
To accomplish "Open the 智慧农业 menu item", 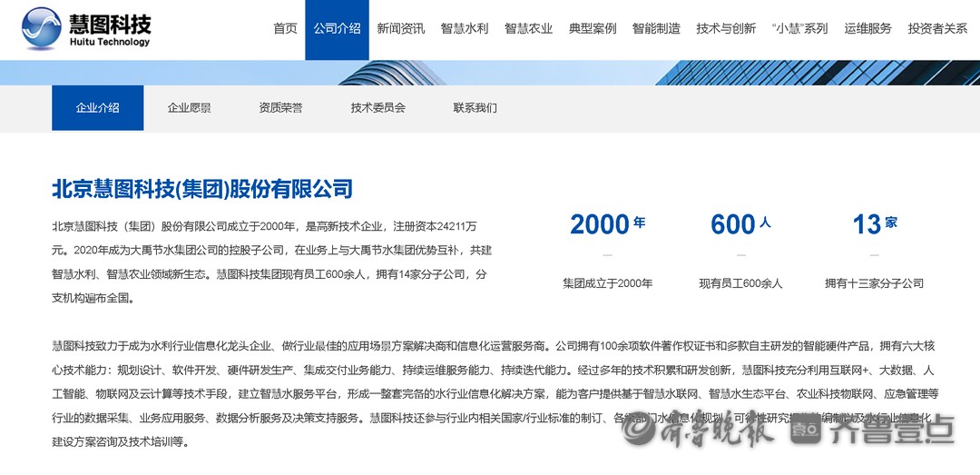I will coord(528,29).
